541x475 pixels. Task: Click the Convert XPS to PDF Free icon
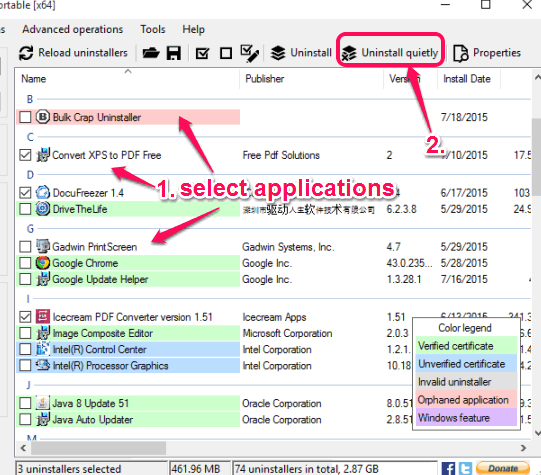click(x=43, y=155)
